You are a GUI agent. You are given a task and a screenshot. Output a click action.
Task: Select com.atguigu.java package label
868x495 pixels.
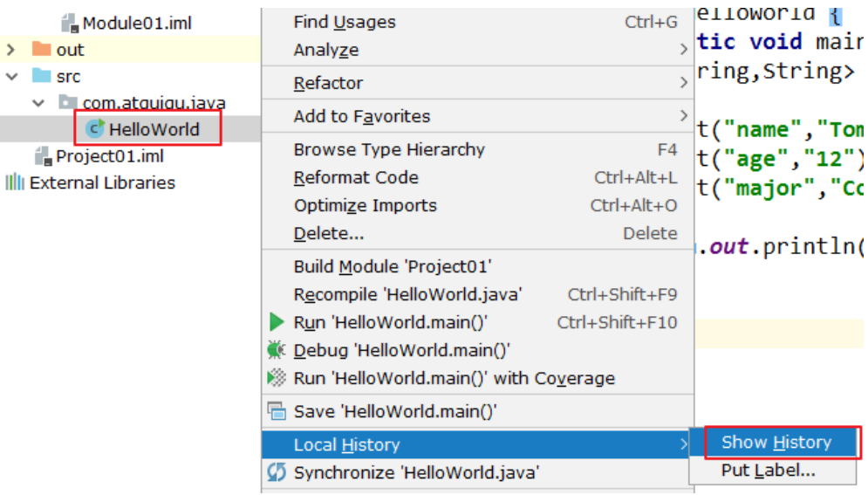click(154, 103)
